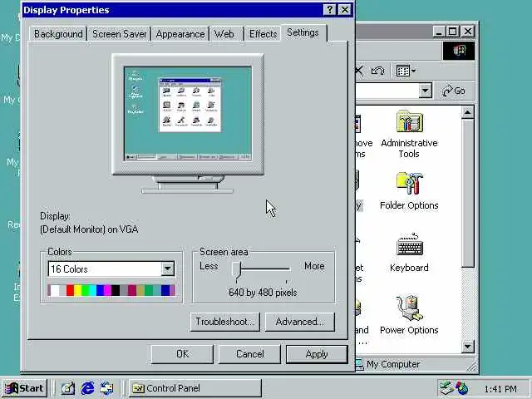The height and width of the screenshot is (399, 532).
Task: Open the Views icon in Control Panel toolbar
Action: [x=402, y=71]
